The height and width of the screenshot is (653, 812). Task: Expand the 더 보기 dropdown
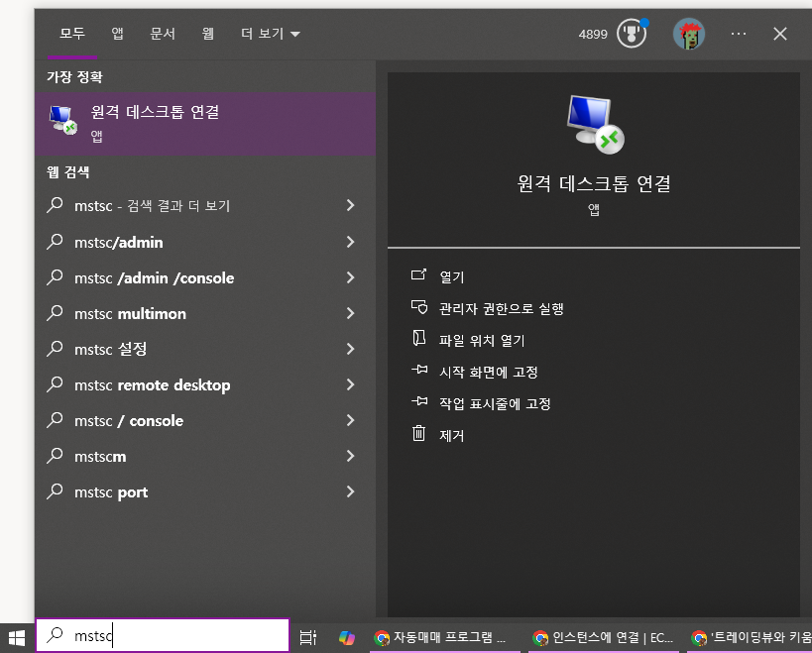tap(271, 34)
